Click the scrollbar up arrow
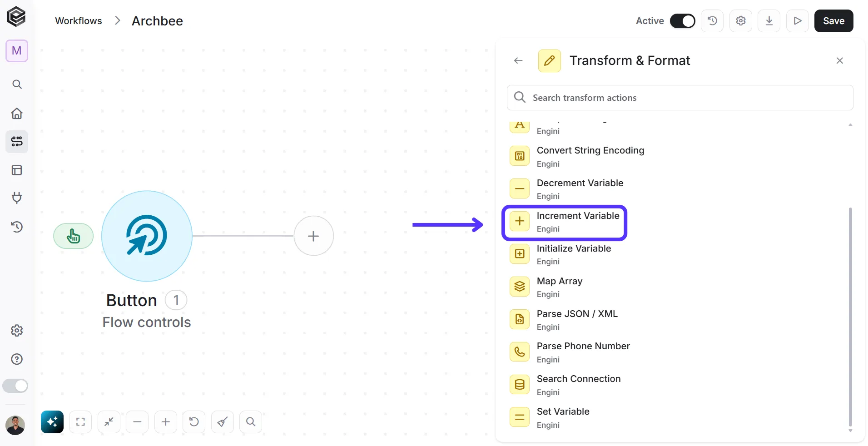Screen dimensions: 868x446 pos(850,124)
